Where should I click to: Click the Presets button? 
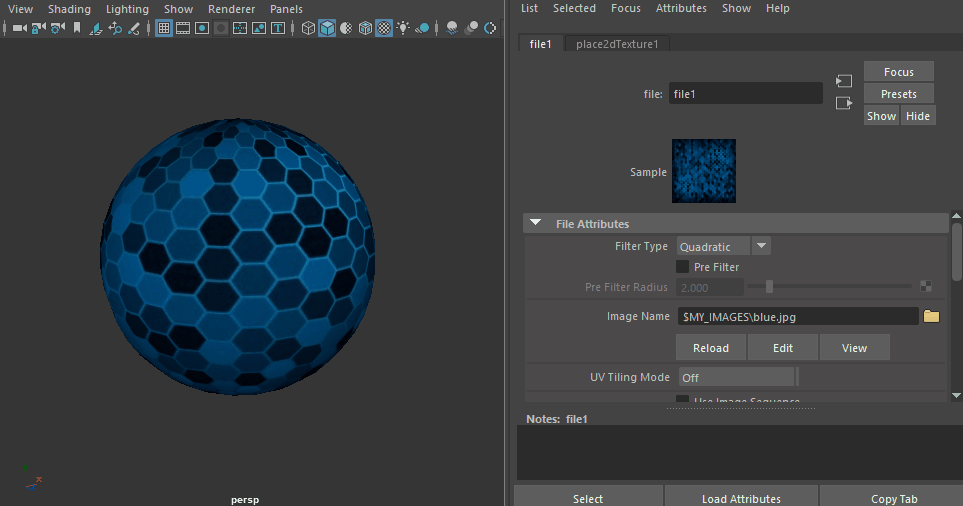(898, 94)
